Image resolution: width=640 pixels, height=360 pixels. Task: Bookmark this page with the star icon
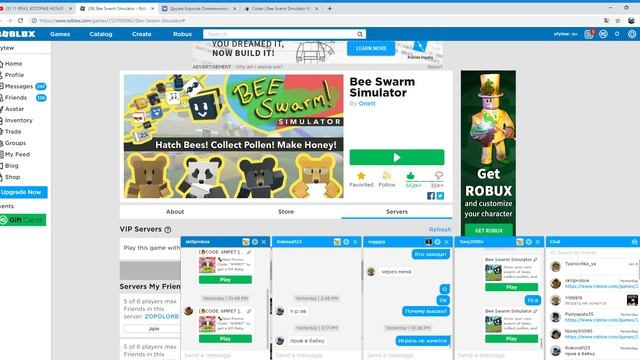tap(618, 20)
